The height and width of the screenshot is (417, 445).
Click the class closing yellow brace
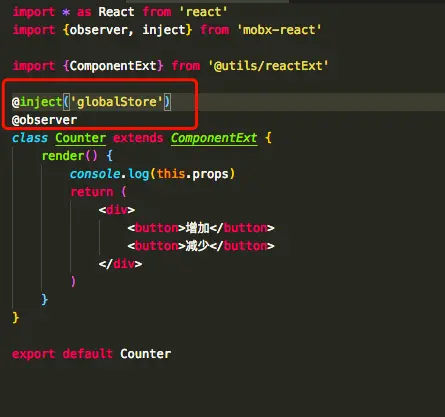(x=15, y=318)
